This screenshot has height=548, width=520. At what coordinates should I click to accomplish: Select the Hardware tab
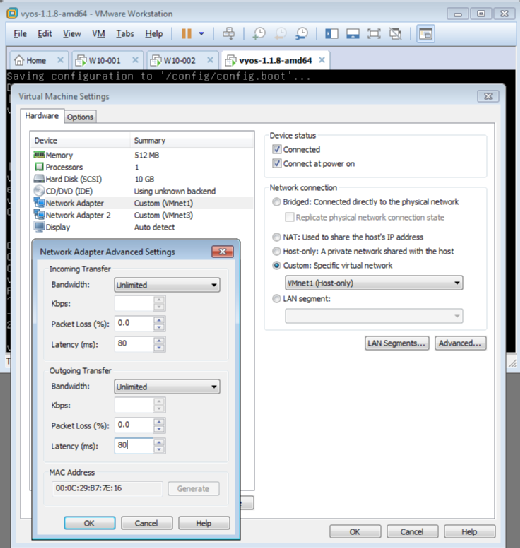[42, 116]
